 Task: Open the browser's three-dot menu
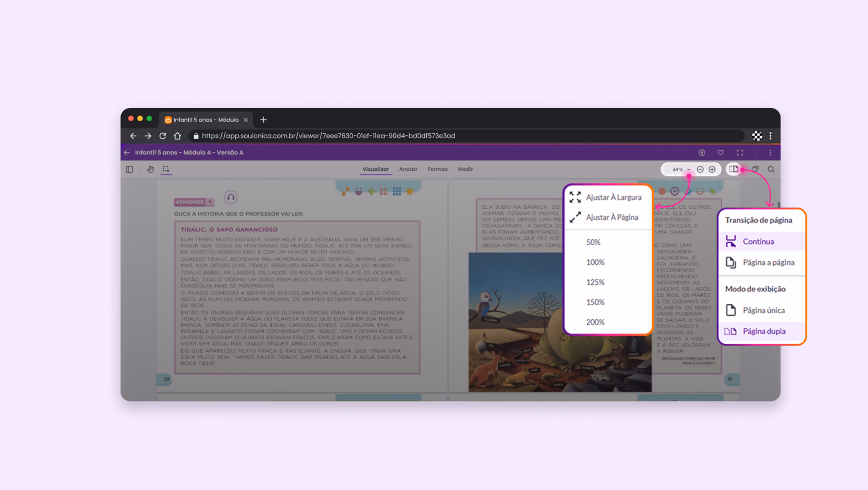pos(771,136)
